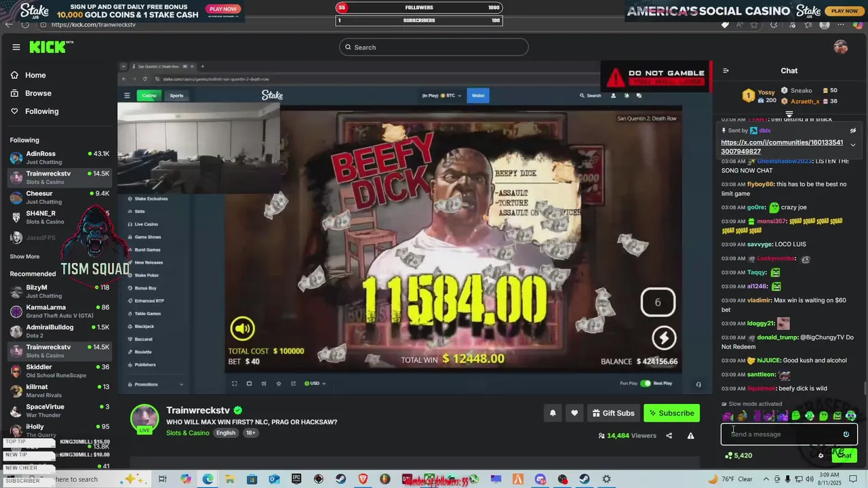868x488 pixels.
Task: Open AdmiralBulldog in Recommended list
Action: pos(60,331)
